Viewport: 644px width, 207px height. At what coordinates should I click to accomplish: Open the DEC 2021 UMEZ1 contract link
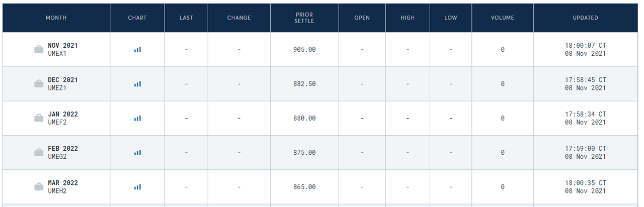pos(63,84)
